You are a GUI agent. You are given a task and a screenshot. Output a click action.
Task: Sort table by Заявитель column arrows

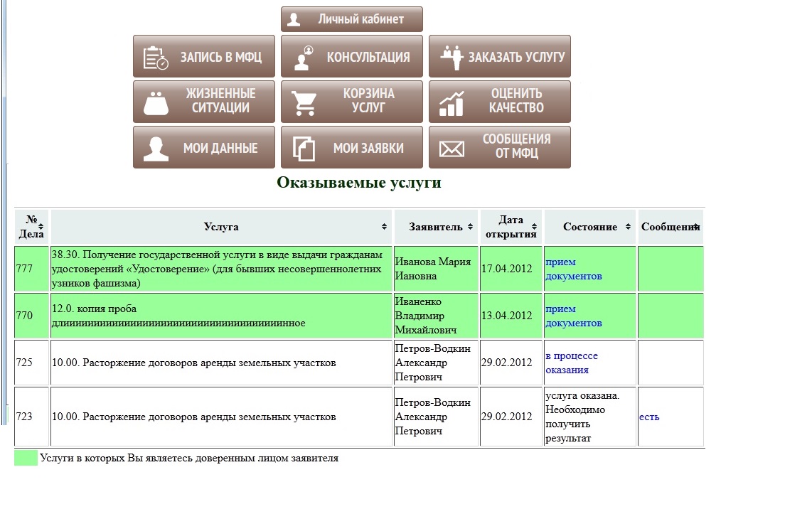coord(469,227)
